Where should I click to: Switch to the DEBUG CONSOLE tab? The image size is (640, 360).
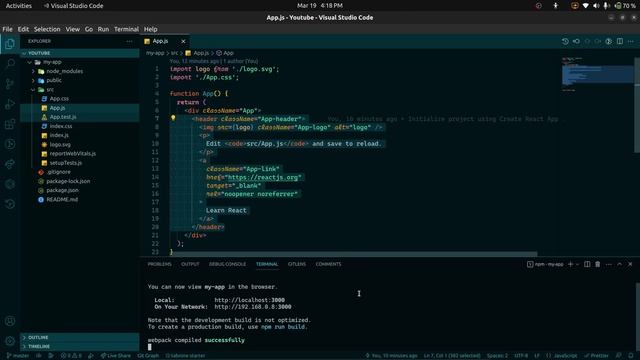227,264
